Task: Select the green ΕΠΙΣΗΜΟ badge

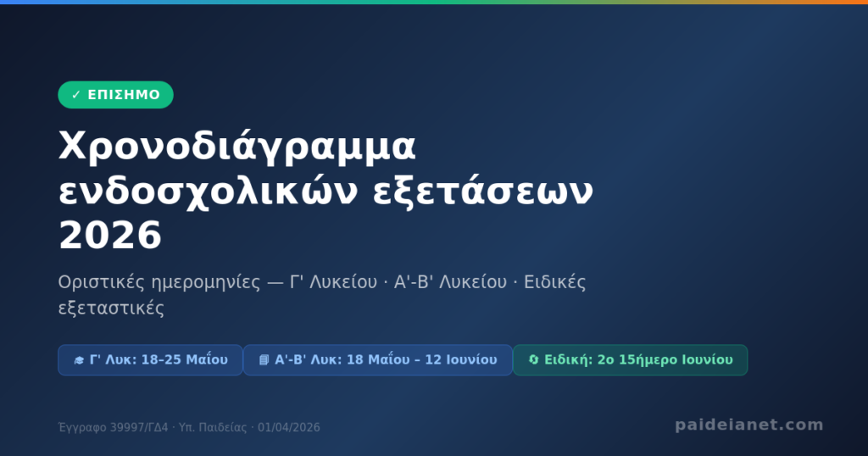Action: (115, 95)
